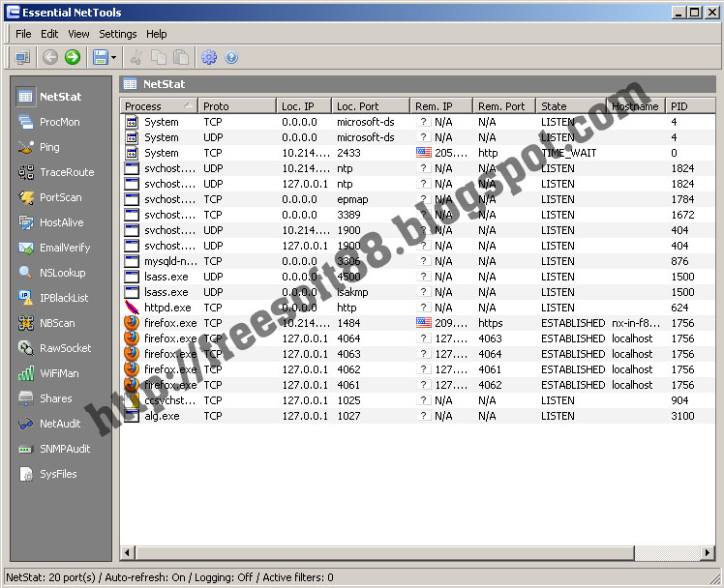Viewport: 724px width, 588px height.
Task: Click the NetStat status bar text
Action: pos(169,577)
